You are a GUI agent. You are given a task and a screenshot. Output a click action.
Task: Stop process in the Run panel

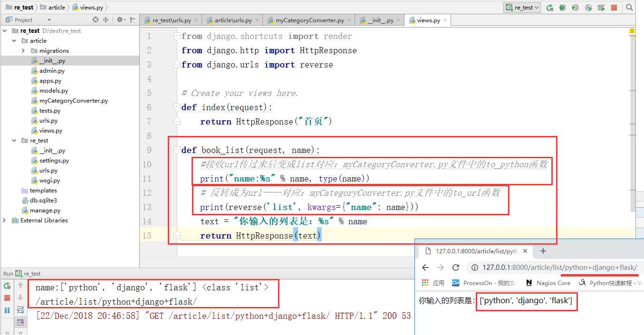[x=7, y=298]
